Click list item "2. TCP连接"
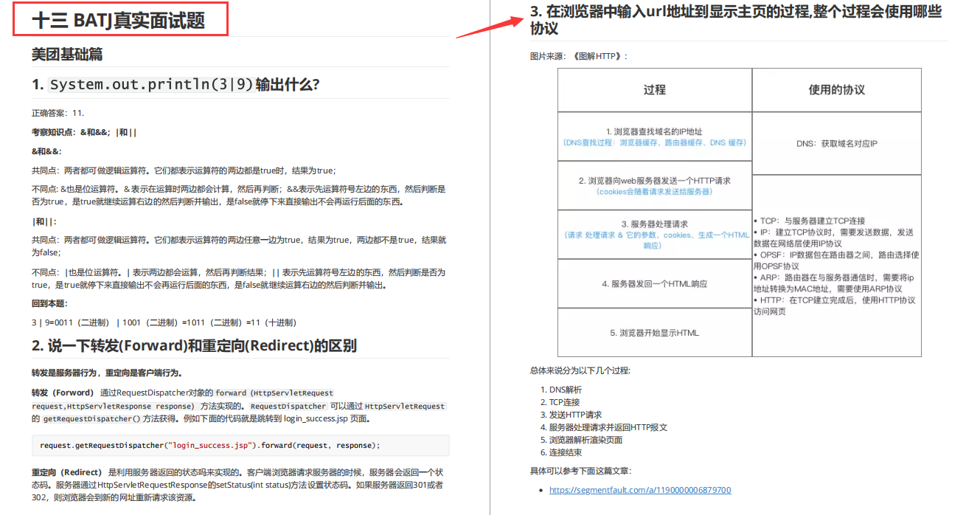This screenshot has width=980, height=515. [x=560, y=402]
